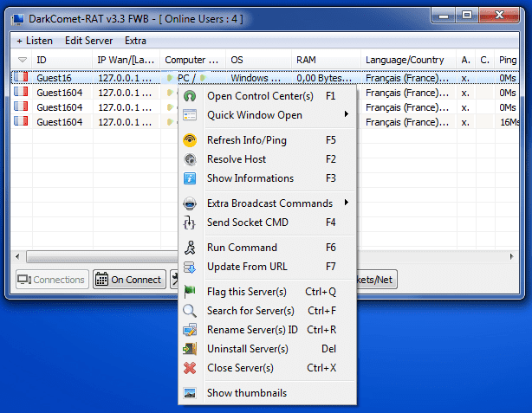Viewport: 532px width, 413px height.
Task: Switch to the Connections tab
Action: pos(52,280)
